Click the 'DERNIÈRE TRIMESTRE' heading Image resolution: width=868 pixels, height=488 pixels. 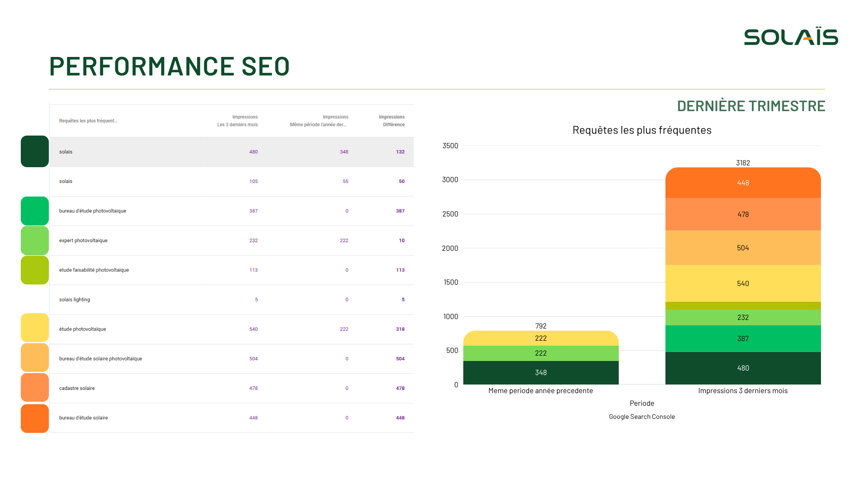[x=751, y=106]
